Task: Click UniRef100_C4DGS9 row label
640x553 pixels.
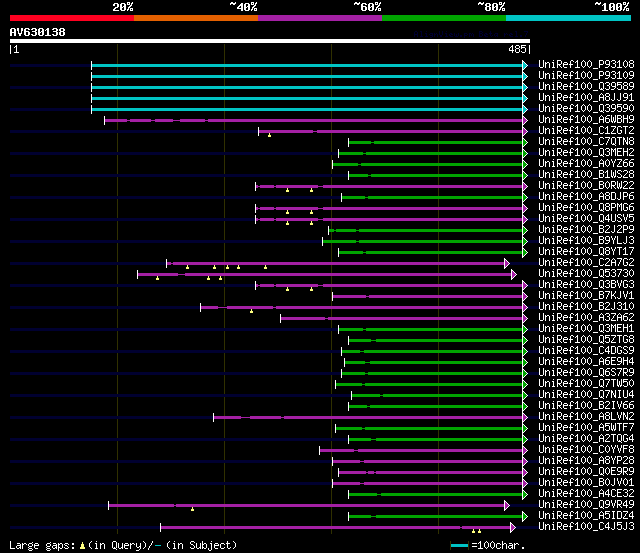Action: [x=586, y=351]
